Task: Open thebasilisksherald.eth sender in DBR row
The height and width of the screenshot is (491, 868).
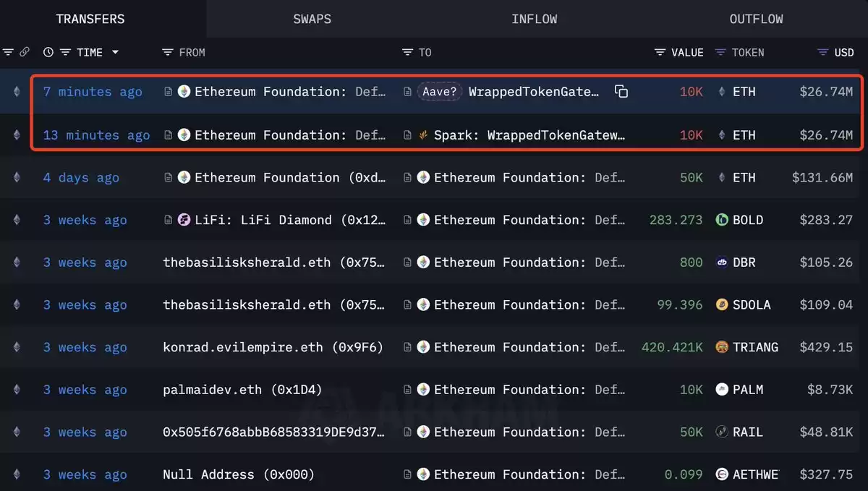Action: 274,262
